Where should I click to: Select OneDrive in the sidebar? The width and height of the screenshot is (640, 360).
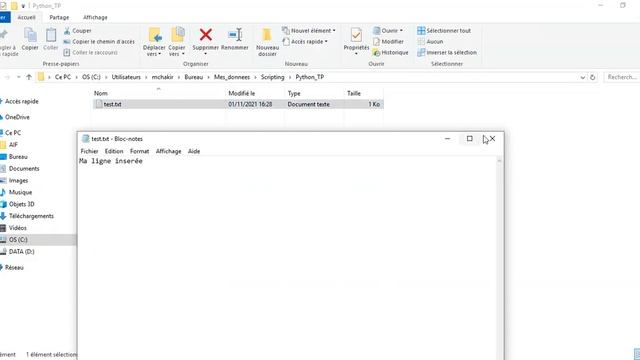(x=17, y=117)
